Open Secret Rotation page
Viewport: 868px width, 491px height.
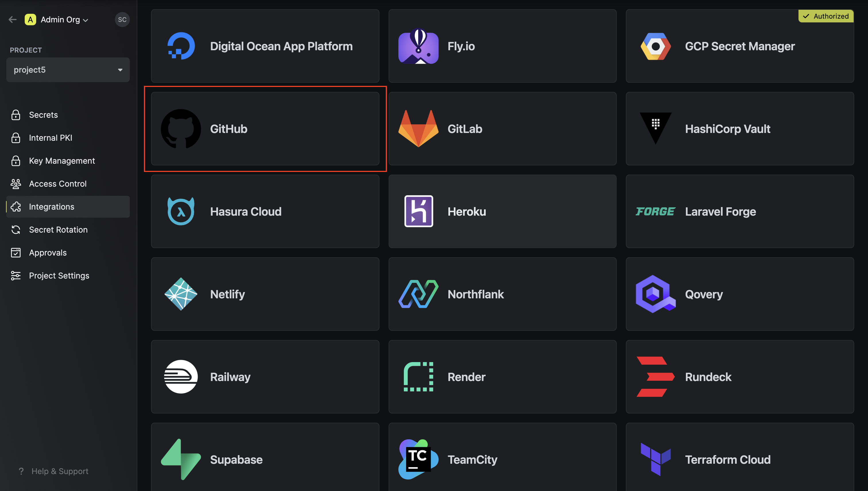[x=68, y=230]
